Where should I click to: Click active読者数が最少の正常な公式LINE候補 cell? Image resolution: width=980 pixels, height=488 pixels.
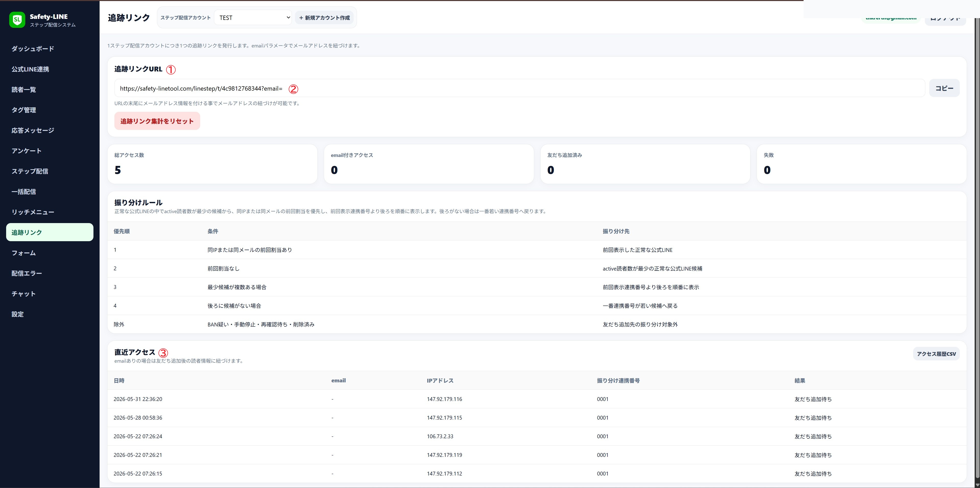(x=652, y=269)
